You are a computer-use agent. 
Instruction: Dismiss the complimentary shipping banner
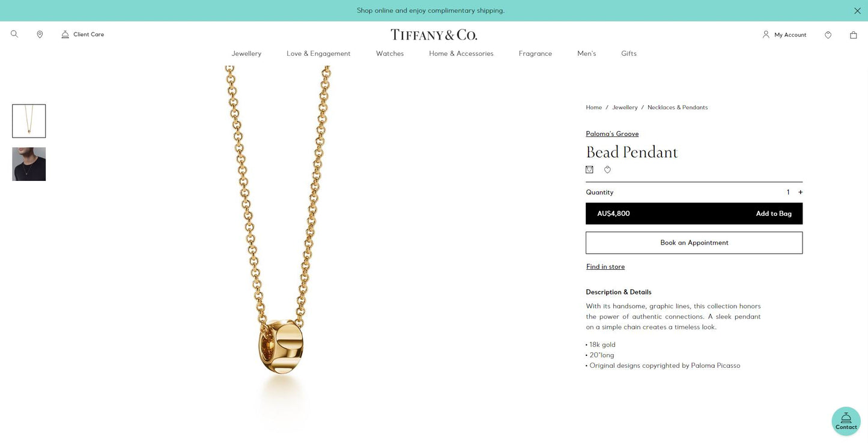857,11
